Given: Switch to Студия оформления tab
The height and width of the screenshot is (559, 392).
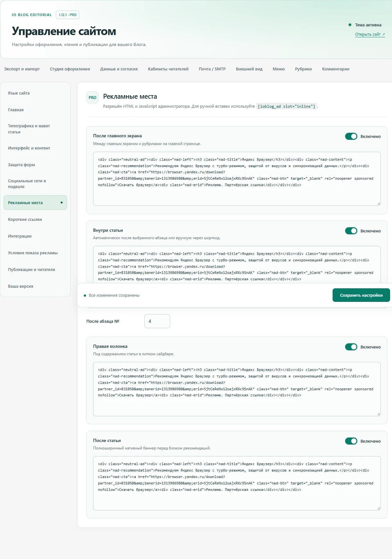Looking at the screenshot, I should [x=70, y=69].
